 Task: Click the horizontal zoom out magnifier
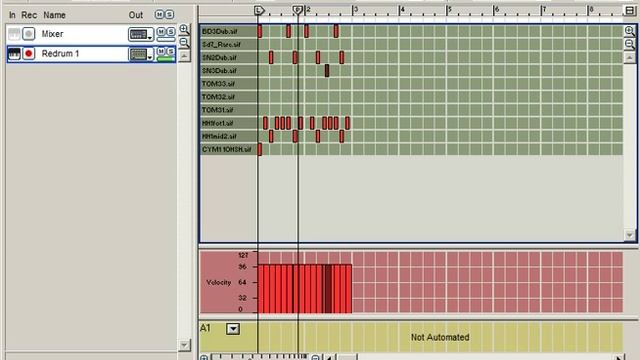[315, 358]
